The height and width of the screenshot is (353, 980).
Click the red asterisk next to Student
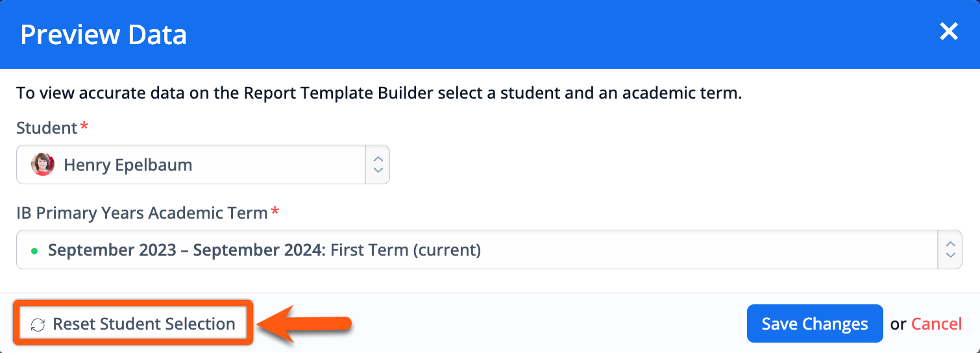tap(84, 125)
